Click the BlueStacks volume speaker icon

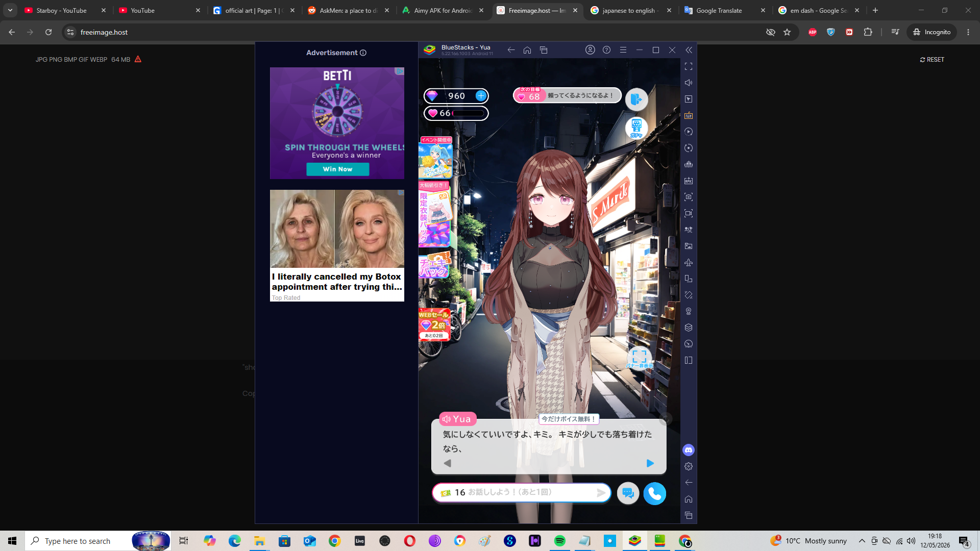click(x=689, y=83)
